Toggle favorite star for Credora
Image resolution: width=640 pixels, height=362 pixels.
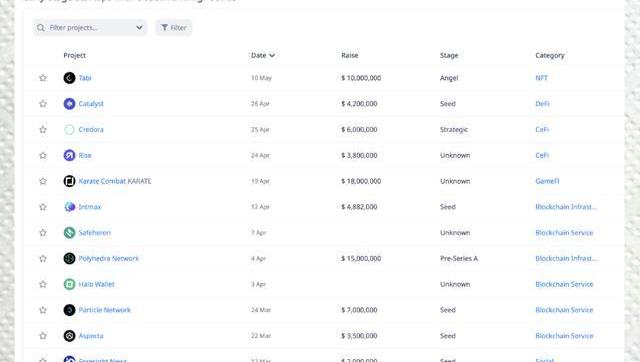[x=43, y=129]
